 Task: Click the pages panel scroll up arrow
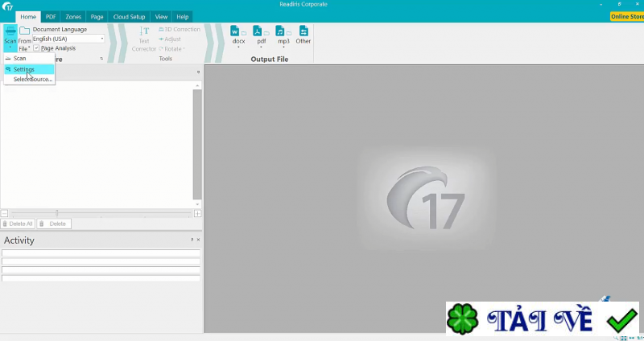[x=197, y=85]
